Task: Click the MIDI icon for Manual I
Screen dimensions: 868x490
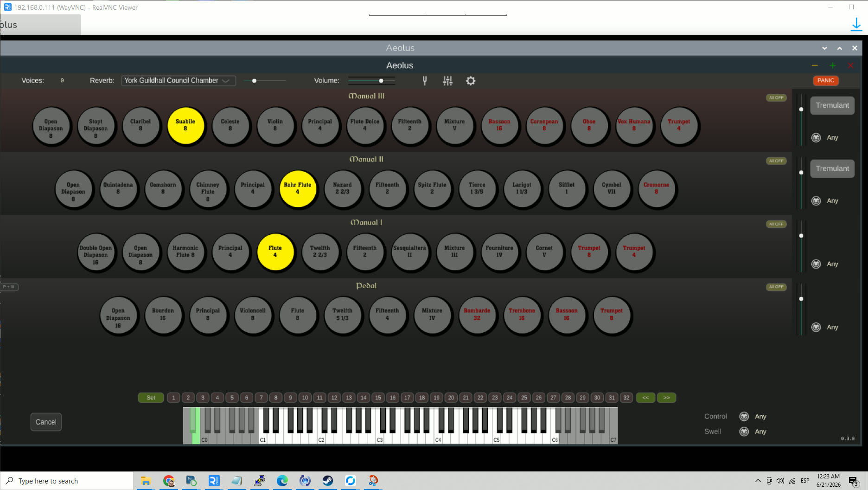Action: pyautogui.click(x=816, y=264)
